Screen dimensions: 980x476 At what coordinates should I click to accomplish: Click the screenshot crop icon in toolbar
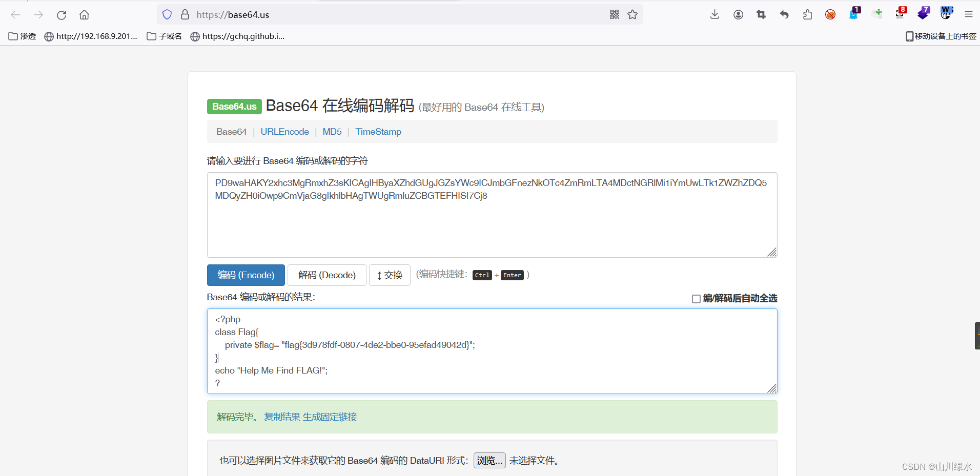coord(761,15)
